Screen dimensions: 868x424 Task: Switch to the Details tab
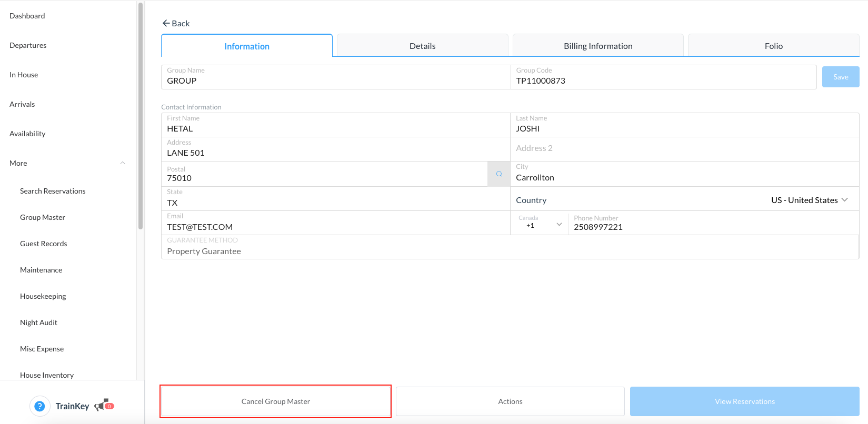point(422,46)
